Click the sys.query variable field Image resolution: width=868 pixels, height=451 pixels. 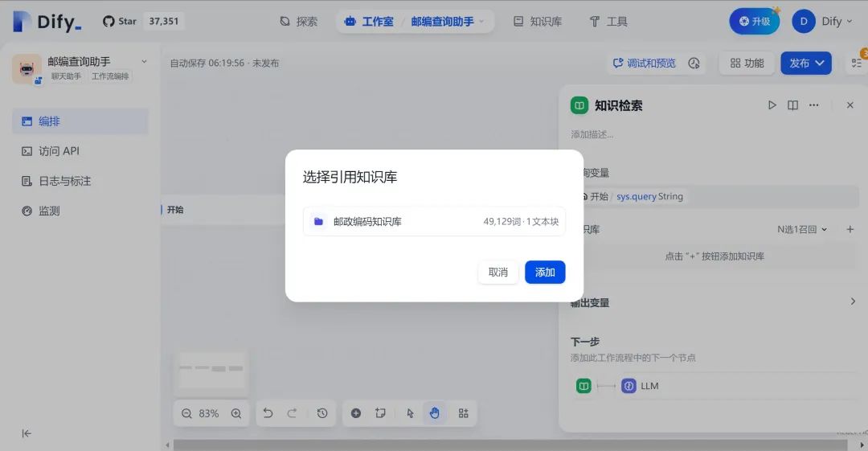coord(719,197)
